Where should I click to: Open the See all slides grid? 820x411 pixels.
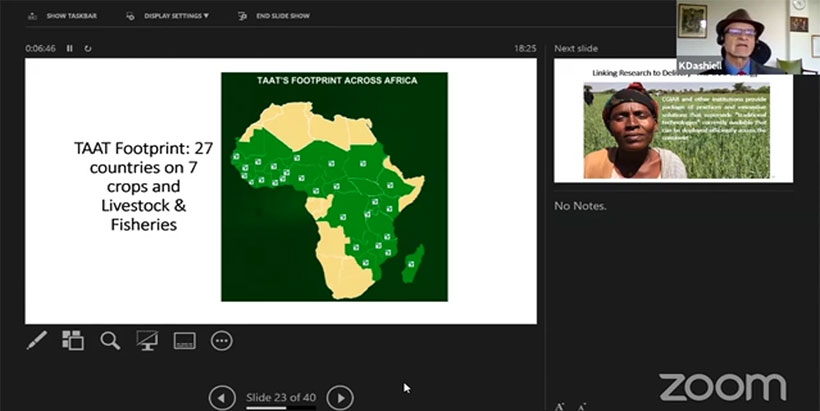click(73, 341)
